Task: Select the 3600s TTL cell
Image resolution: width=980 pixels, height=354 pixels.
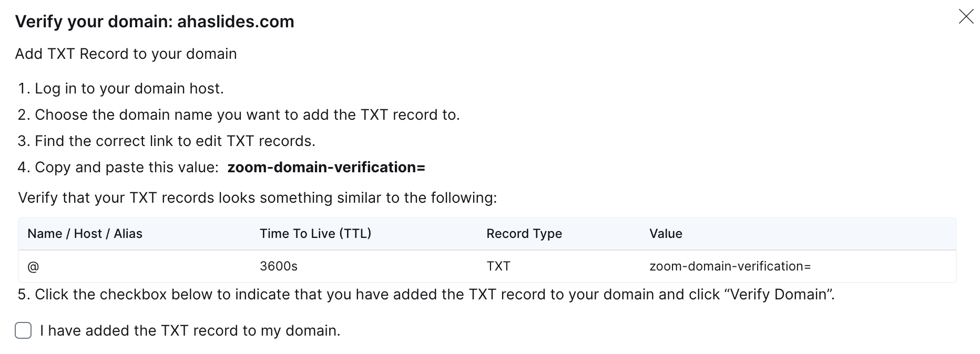Action: (x=278, y=266)
